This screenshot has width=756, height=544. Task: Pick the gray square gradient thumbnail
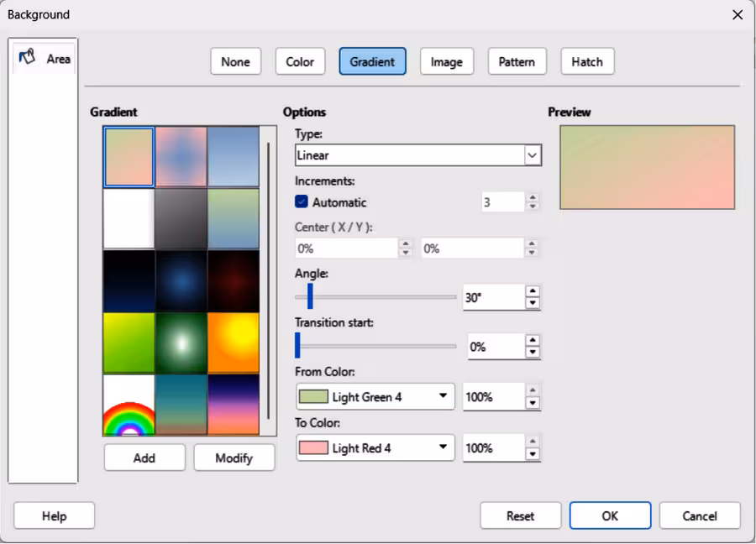coord(181,218)
